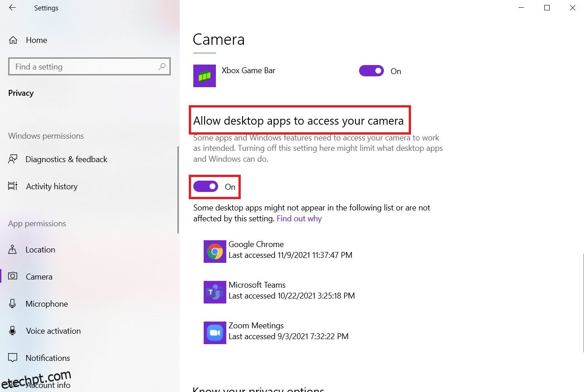
Task: Click the Microsoft Teams icon
Action: [215, 292]
